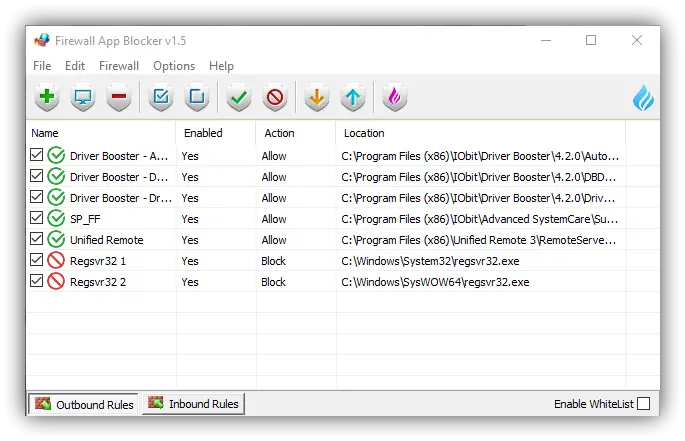This screenshot has height=441, width=685.
Task: Click the red circle Block toolbar icon
Action: pos(275,97)
